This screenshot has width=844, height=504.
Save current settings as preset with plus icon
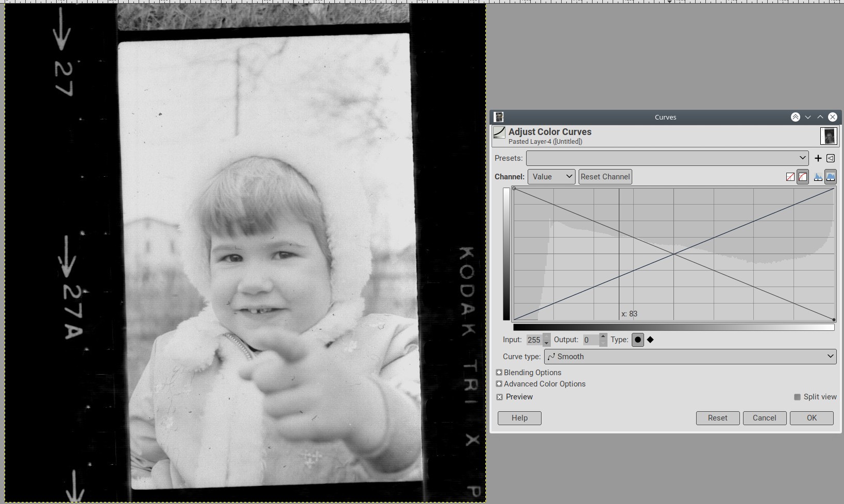[818, 158]
